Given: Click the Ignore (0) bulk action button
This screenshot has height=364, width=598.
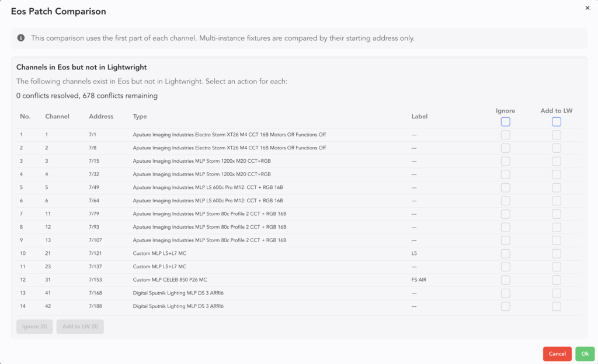Looking at the screenshot, I should click(x=34, y=327).
